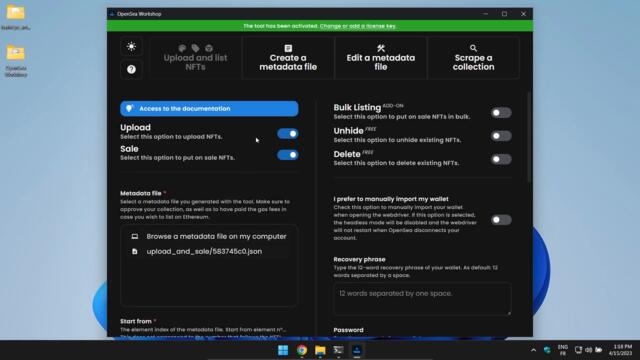Click the Start from label
640x360 pixels.
[x=136, y=321]
